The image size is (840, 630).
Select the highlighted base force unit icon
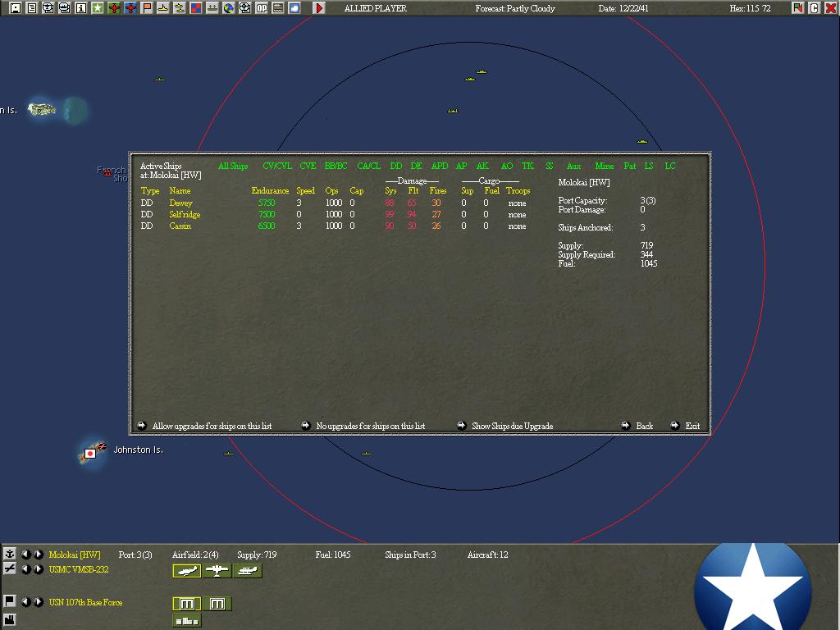(x=187, y=604)
